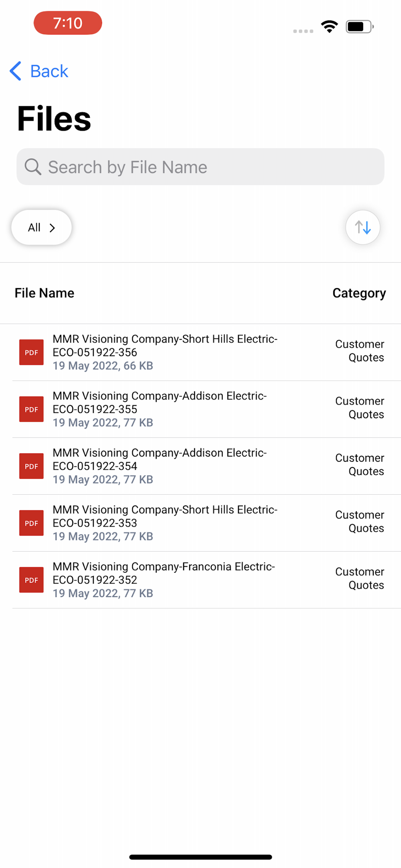Tap the red 7:10 time indicator
The width and height of the screenshot is (401, 868).
click(68, 23)
